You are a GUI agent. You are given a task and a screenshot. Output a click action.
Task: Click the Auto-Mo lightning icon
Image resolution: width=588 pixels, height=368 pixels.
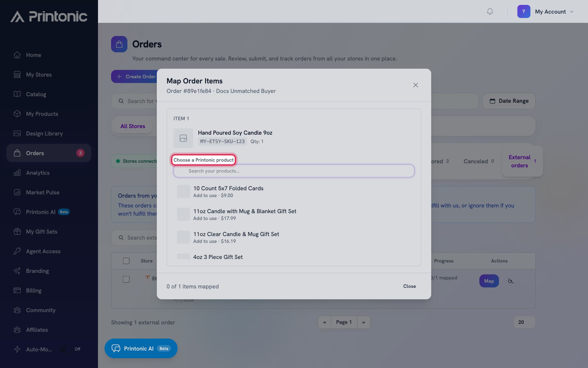pyautogui.click(x=17, y=349)
